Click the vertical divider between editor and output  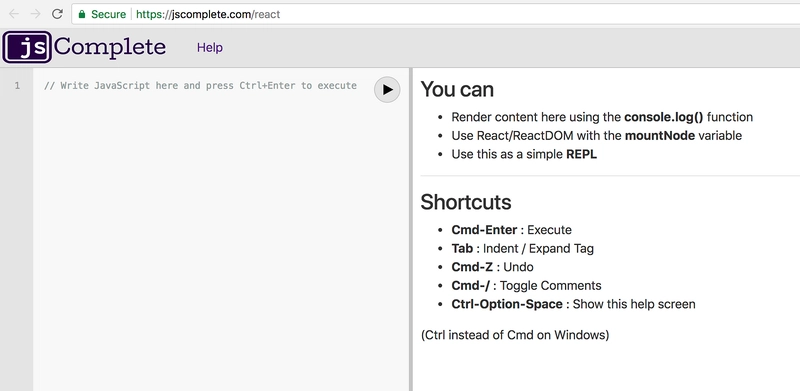[x=411, y=229]
